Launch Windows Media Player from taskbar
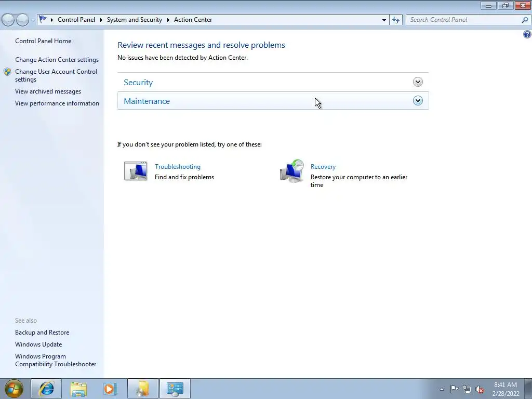The image size is (532, 399). tap(110, 389)
